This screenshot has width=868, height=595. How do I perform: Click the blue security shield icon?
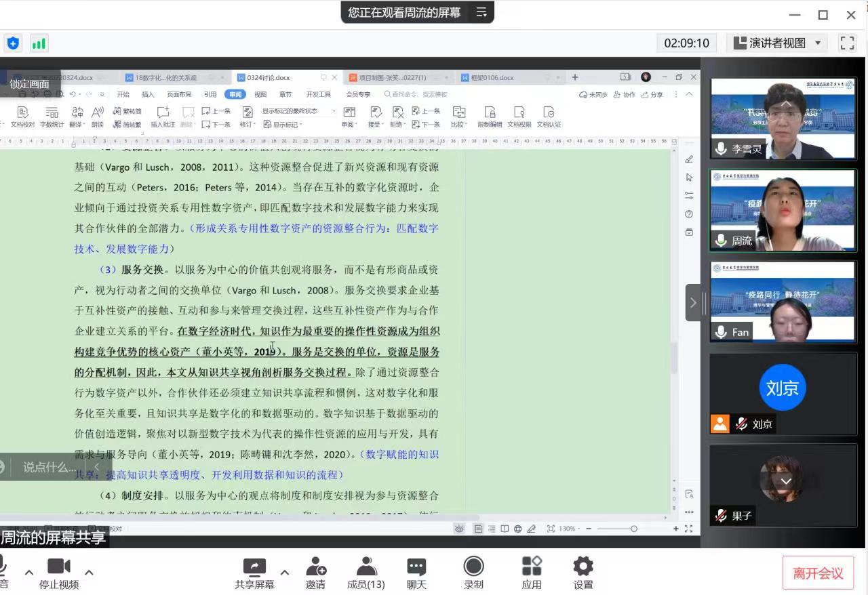14,44
